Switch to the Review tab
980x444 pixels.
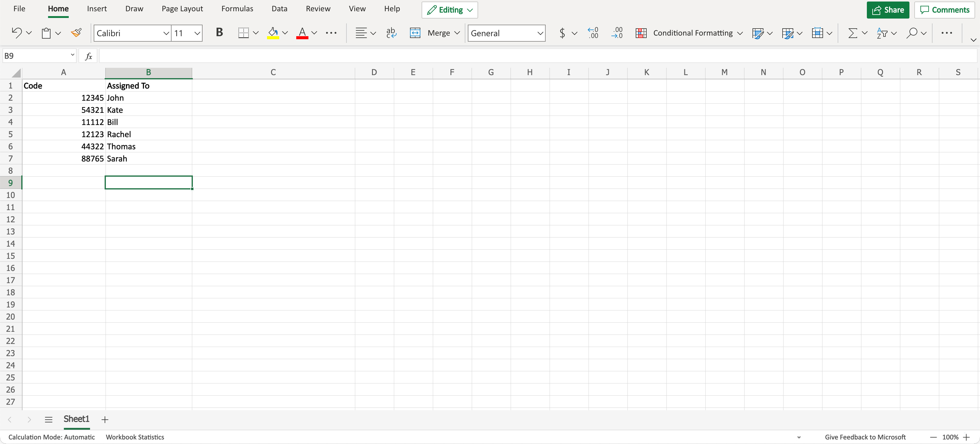pyautogui.click(x=318, y=9)
